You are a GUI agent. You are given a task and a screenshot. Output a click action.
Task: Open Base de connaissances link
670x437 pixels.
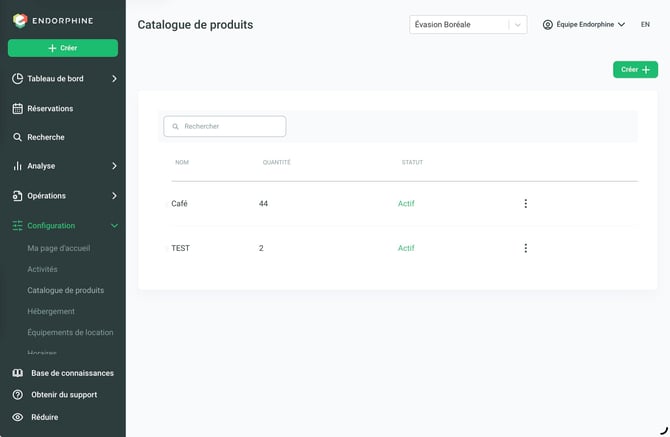coord(73,373)
